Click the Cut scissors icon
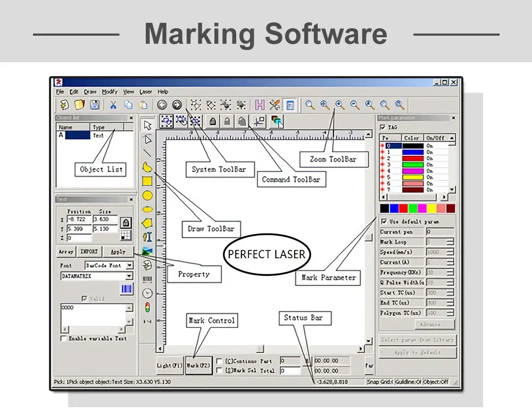532x420 pixels. 113,105
